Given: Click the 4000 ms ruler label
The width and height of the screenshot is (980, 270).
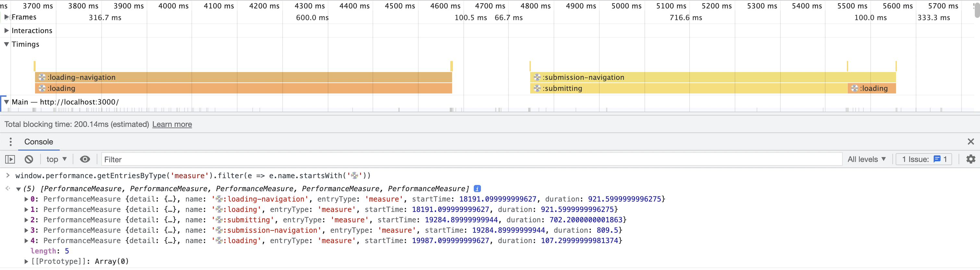Looking at the screenshot, I should pos(174,6).
